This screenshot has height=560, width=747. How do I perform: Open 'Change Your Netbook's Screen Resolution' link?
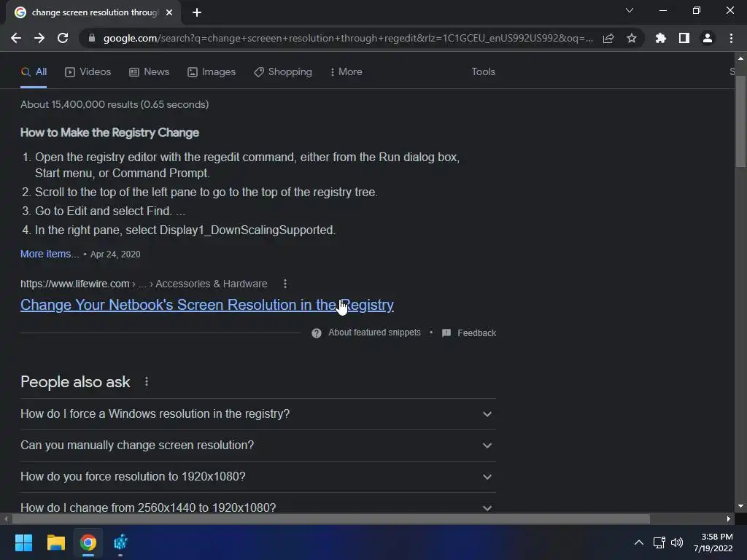206,305
